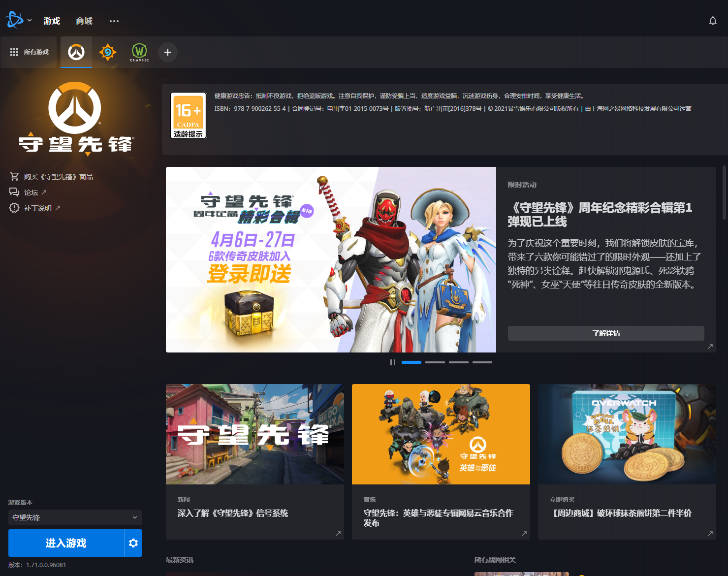
Task: Open the 信号系统 news card image
Action: click(255, 434)
